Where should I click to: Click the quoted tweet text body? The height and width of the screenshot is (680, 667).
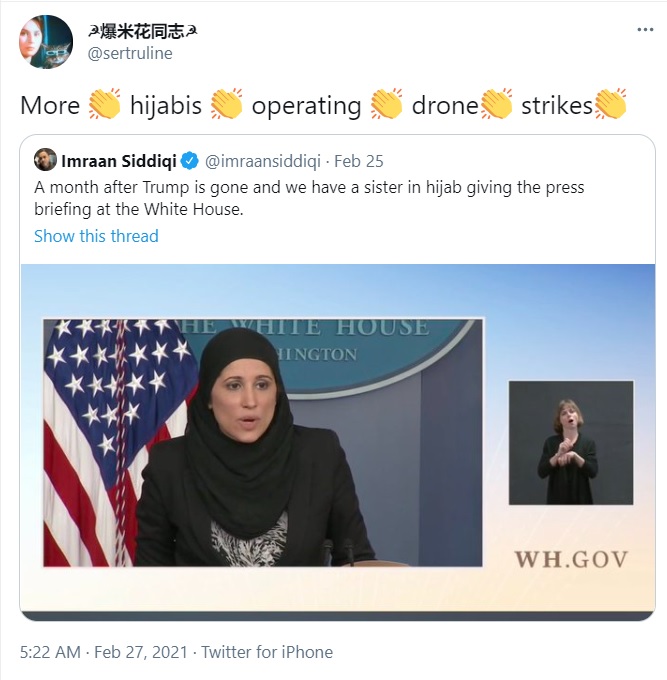(x=309, y=198)
